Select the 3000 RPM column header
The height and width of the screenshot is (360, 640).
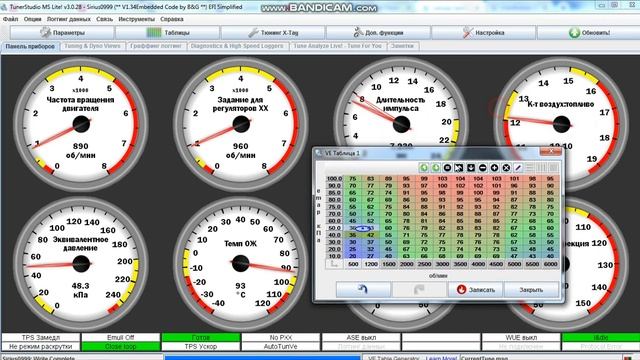pyautogui.click(x=442, y=264)
